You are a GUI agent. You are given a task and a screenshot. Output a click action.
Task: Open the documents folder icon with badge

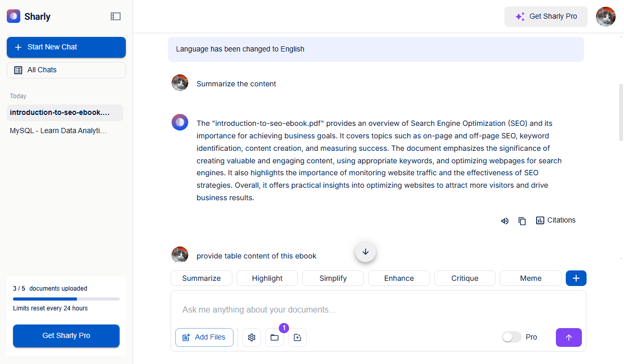click(275, 337)
